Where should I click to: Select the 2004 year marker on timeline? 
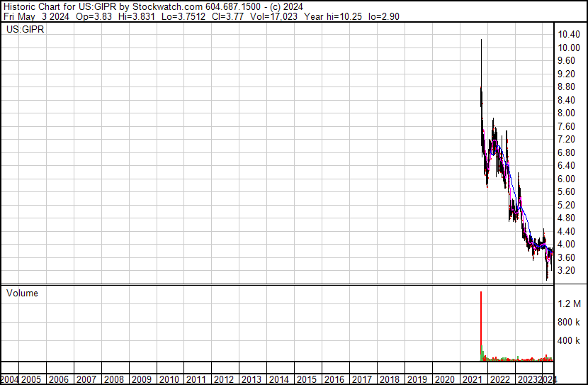point(10,379)
